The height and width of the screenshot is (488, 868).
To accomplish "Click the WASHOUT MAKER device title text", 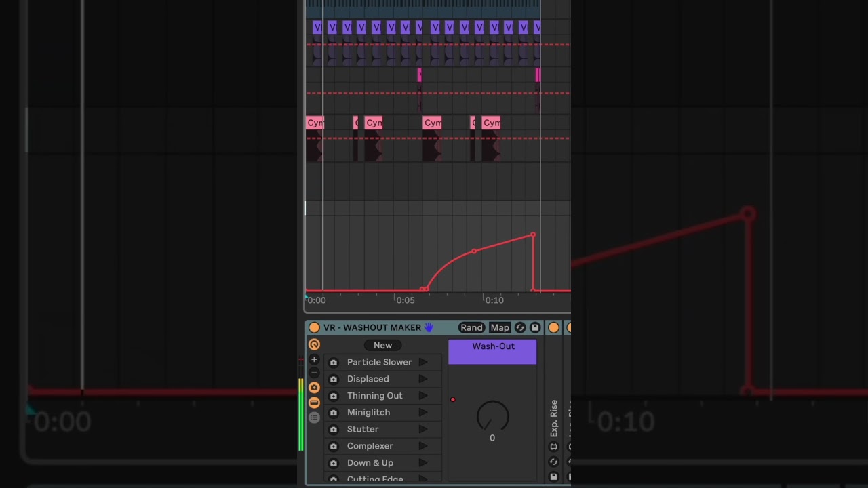I will [372, 328].
